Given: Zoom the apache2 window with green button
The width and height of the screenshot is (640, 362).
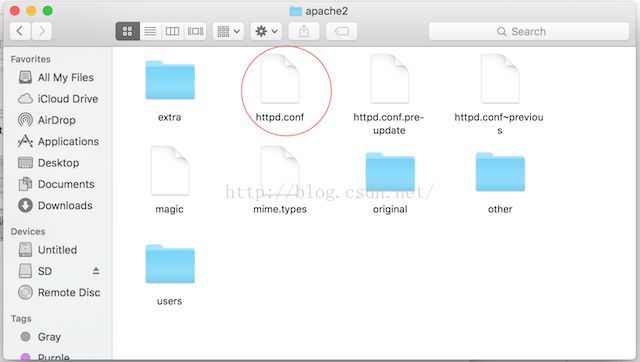Looking at the screenshot, I should pyautogui.click(x=48, y=11).
